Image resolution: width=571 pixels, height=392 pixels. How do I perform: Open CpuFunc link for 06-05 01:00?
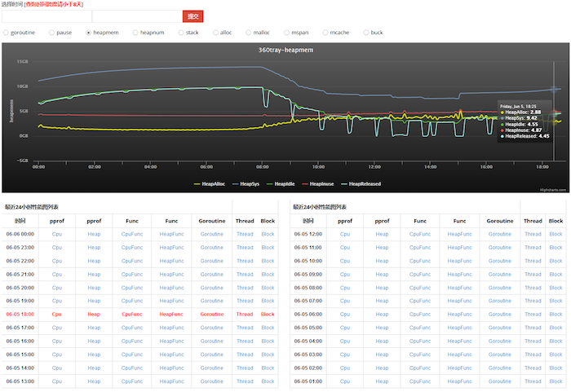click(419, 381)
